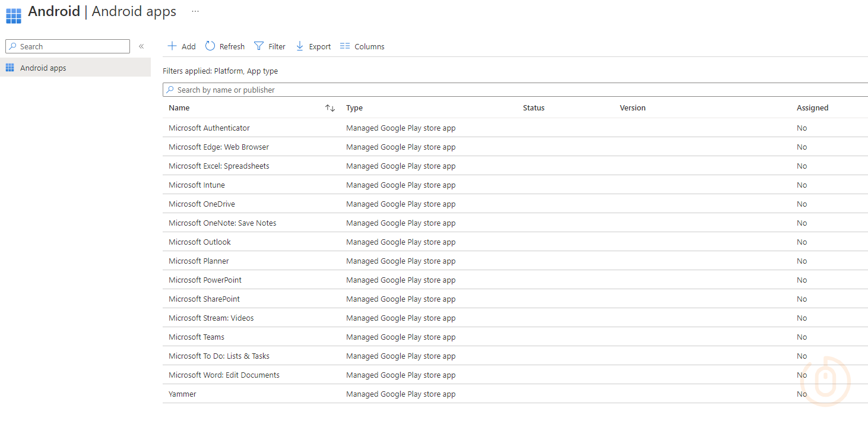Open Microsoft SharePoint app
Screen dimensions: 868x424
coord(204,299)
